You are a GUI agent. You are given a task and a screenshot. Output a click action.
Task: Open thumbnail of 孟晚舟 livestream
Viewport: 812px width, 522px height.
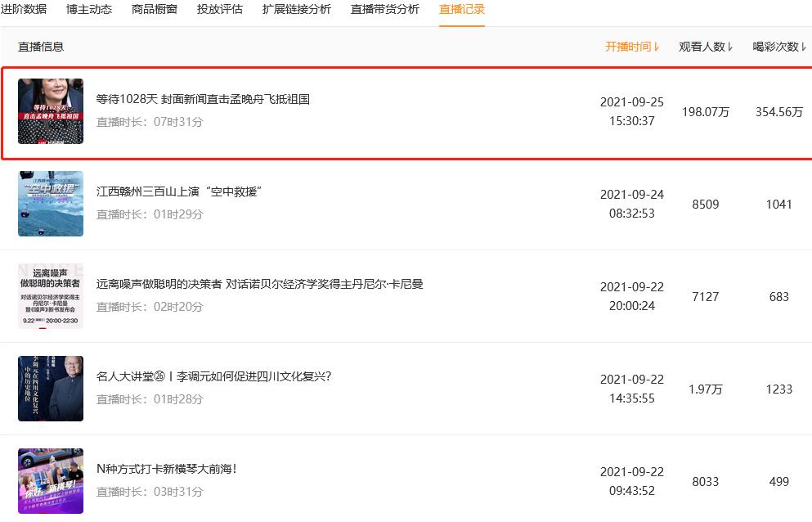tap(51, 111)
